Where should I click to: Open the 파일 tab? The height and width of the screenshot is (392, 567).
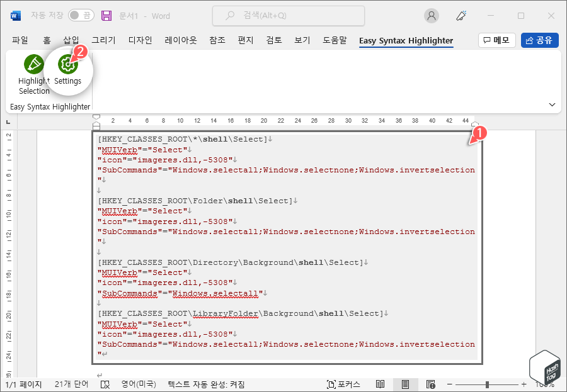20,40
